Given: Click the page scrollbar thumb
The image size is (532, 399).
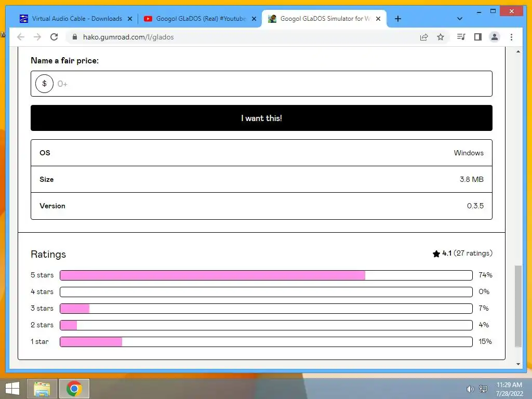Looking at the screenshot, I should 518,306.
